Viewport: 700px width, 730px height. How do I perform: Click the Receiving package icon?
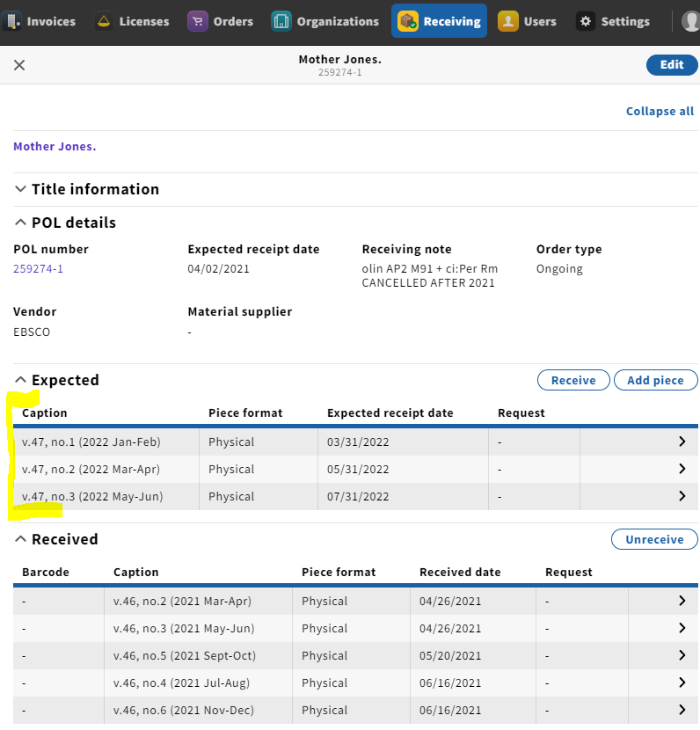pos(408,21)
